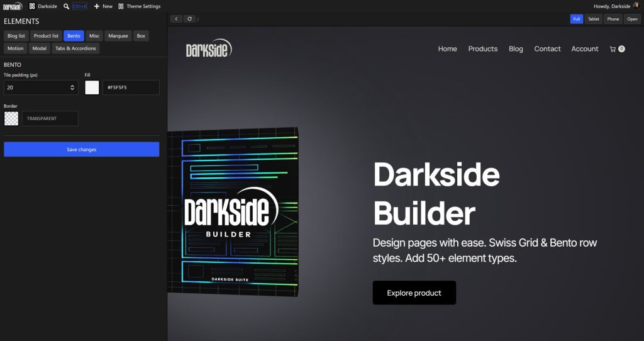Open the Fill color swatch
The width and height of the screenshot is (644, 341).
tap(92, 87)
